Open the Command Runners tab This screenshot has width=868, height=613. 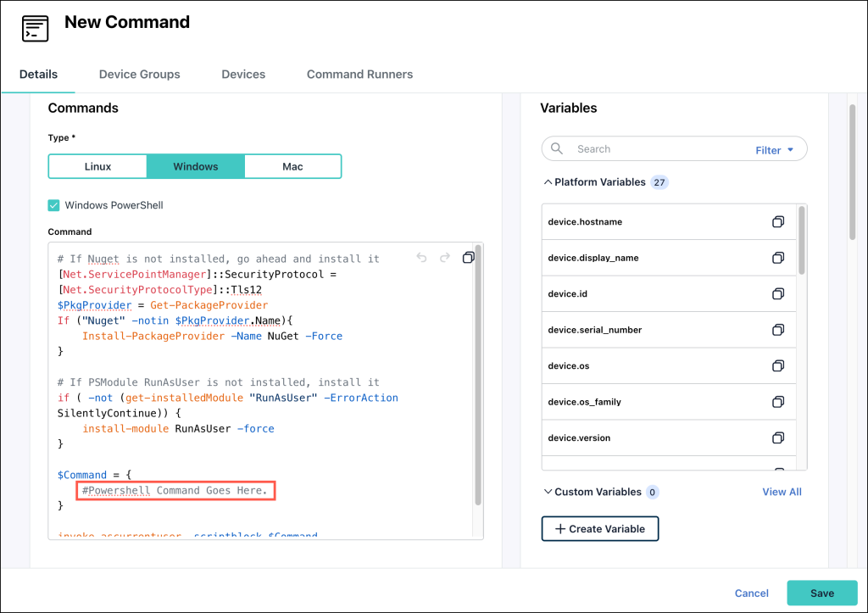pyautogui.click(x=359, y=75)
